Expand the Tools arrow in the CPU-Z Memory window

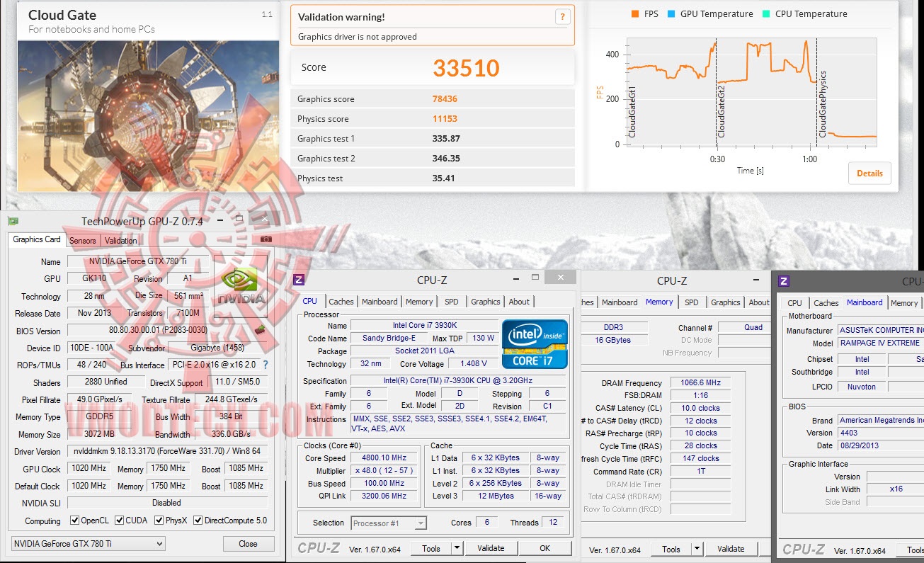point(697,549)
